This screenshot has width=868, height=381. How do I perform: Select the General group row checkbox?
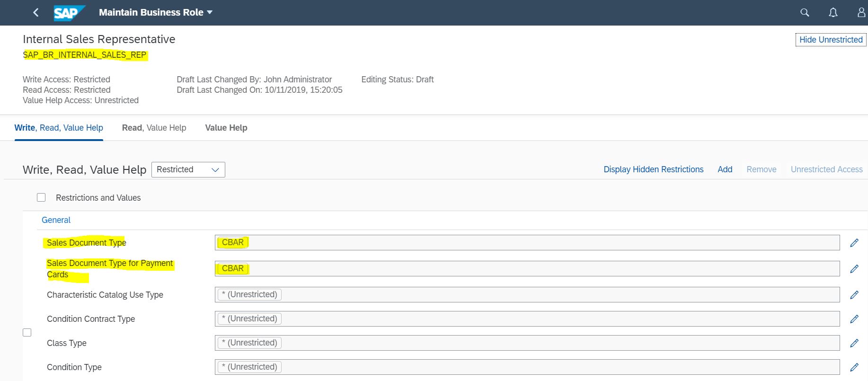tap(27, 333)
